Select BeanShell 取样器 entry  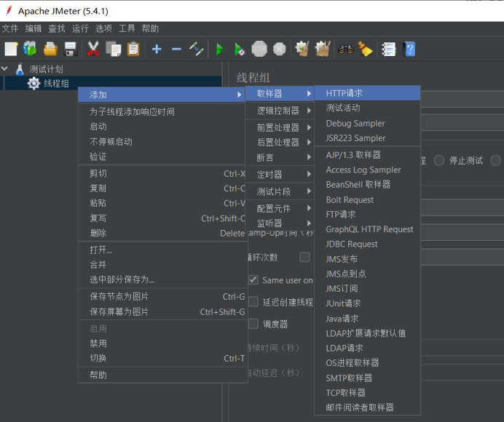367,184
